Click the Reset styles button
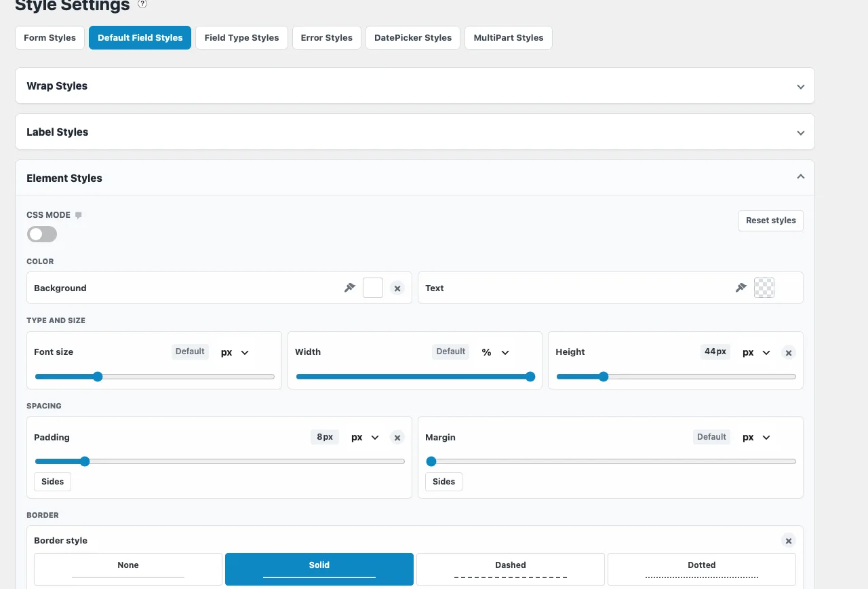868x589 pixels. click(771, 221)
